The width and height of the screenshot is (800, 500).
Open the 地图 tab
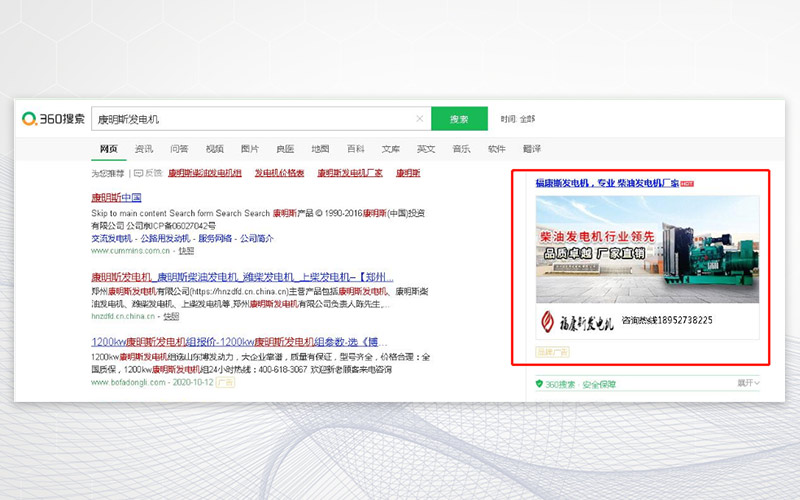320,149
